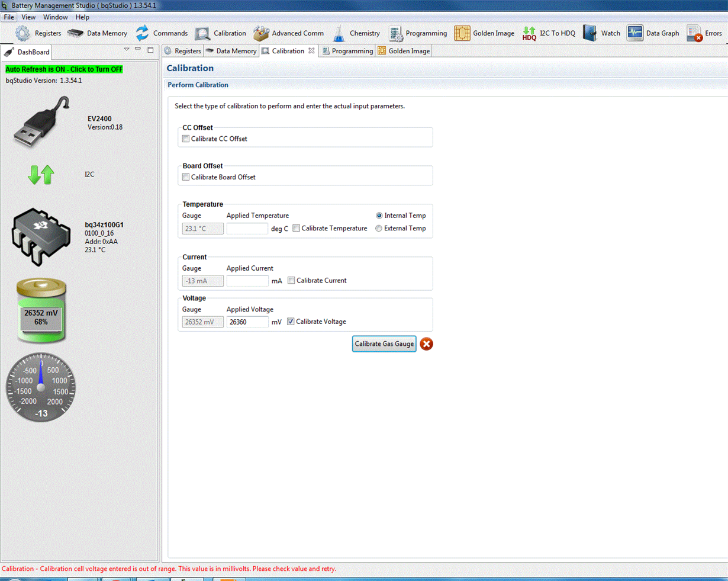Switch to the Registers tab
This screenshot has width=728, height=581.
click(x=182, y=51)
